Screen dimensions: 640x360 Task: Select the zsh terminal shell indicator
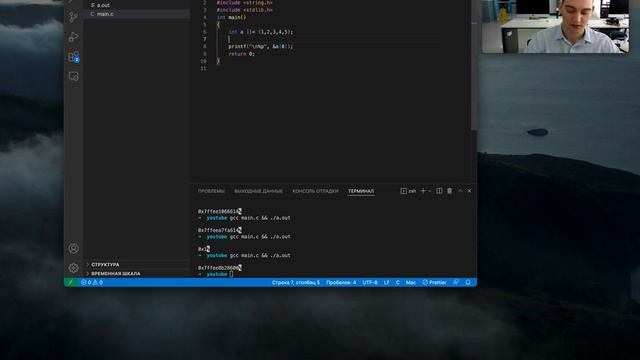pos(408,191)
